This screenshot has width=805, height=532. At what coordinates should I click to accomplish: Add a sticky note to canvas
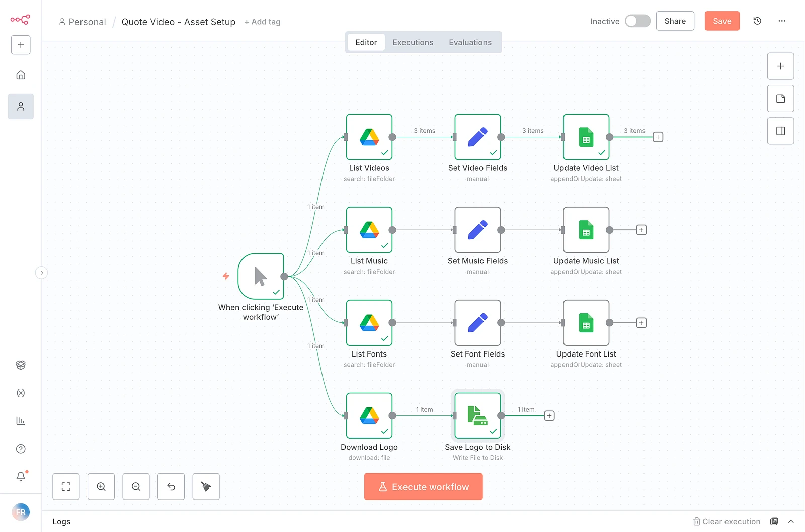[780, 99]
